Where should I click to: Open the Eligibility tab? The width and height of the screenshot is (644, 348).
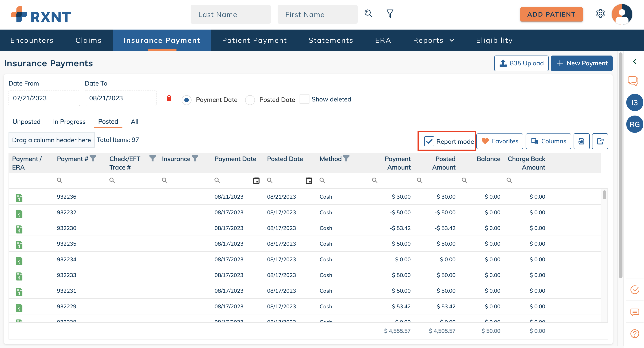pyautogui.click(x=494, y=40)
